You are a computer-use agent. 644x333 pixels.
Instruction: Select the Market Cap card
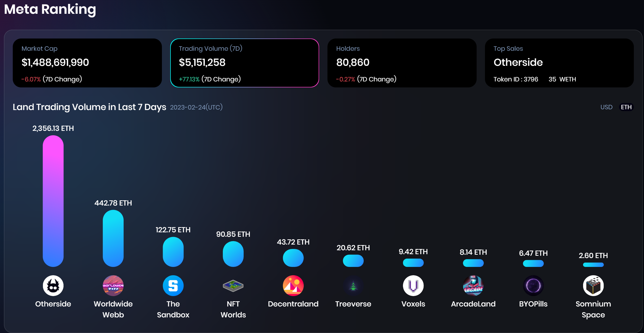tap(87, 63)
